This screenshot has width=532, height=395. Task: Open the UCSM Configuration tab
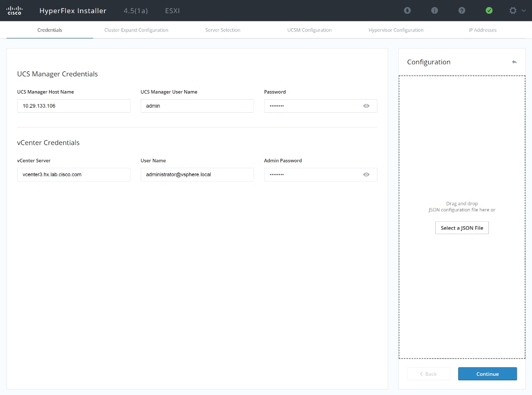click(x=309, y=30)
